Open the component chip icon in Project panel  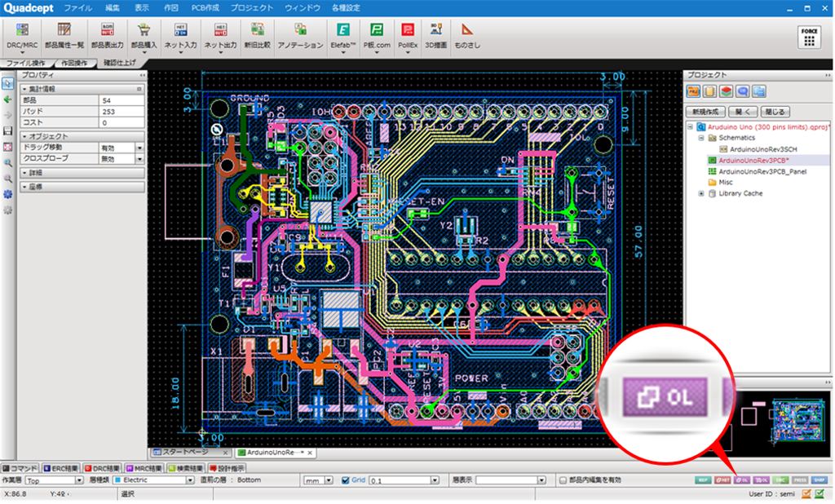pos(709,91)
